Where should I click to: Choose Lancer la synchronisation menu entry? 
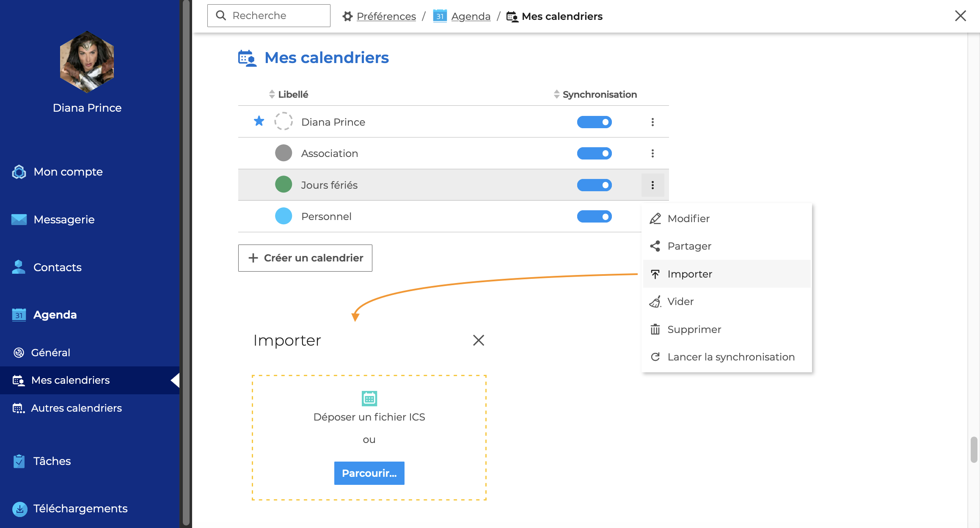click(730, 357)
